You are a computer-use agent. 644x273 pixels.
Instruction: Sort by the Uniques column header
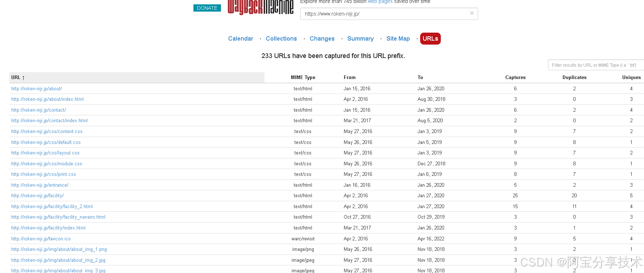tap(631, 77)
